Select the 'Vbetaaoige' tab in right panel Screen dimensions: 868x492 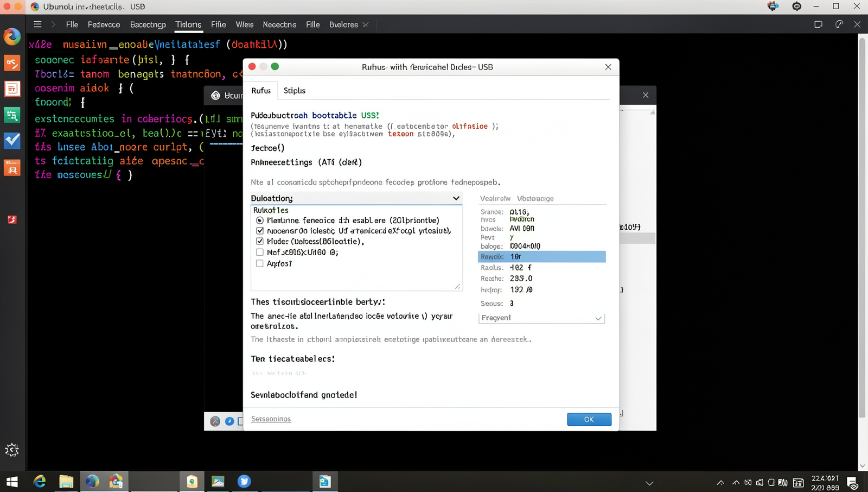pos(535,198)
